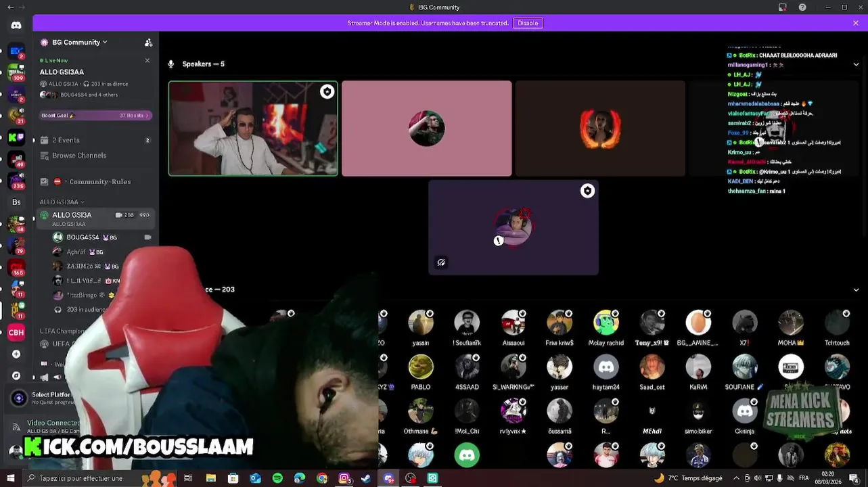The width and height of the screenshot is (868, 487).
Task: Click the moderator badge on the purple speaker tile
Action: tap(587, 191)
